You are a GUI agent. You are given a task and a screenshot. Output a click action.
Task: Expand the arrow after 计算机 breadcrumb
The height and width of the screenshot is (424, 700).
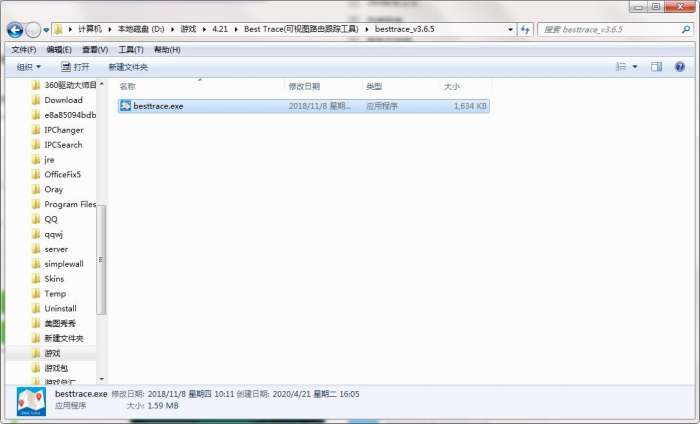pos(109,29)
